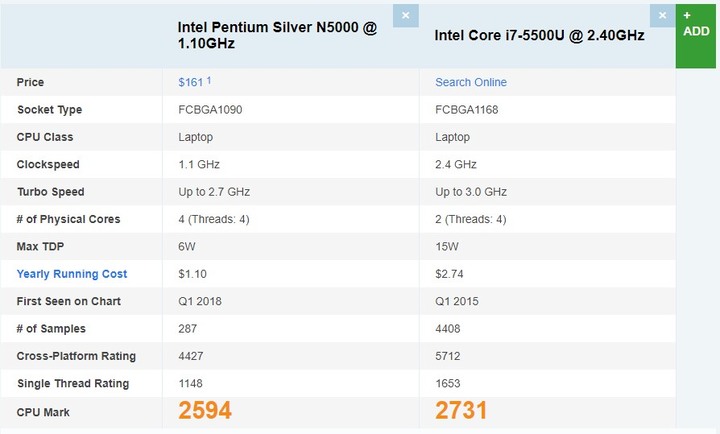Select the Intel Core i7-5500U heading

pos(539,35)
